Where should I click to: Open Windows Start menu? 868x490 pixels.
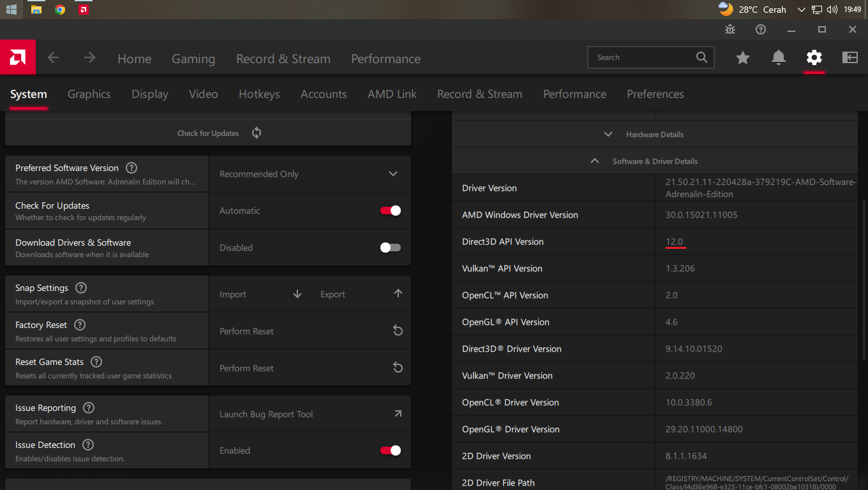[x=11, y=10]
